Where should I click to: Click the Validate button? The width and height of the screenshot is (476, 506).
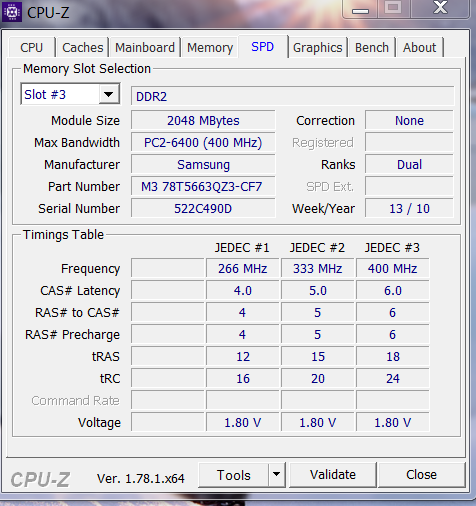[333, 475]
